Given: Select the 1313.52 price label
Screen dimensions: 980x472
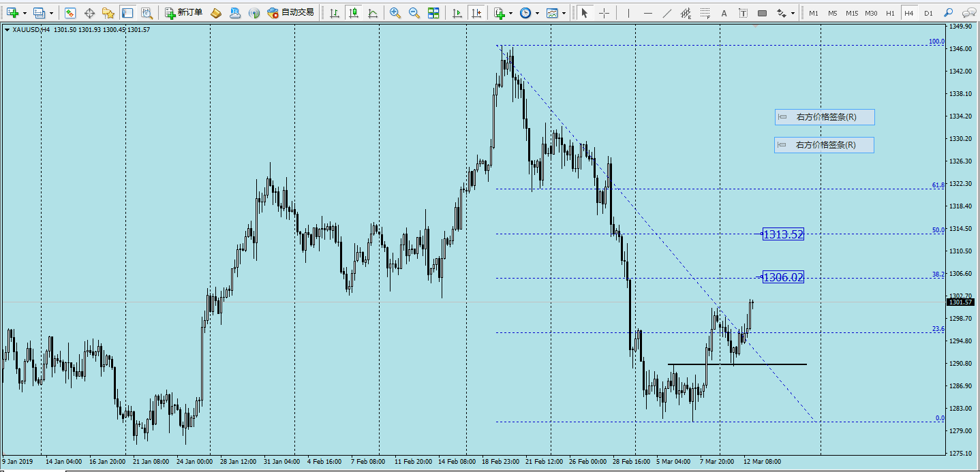Looking at the screenshot, I should point(784,234).
